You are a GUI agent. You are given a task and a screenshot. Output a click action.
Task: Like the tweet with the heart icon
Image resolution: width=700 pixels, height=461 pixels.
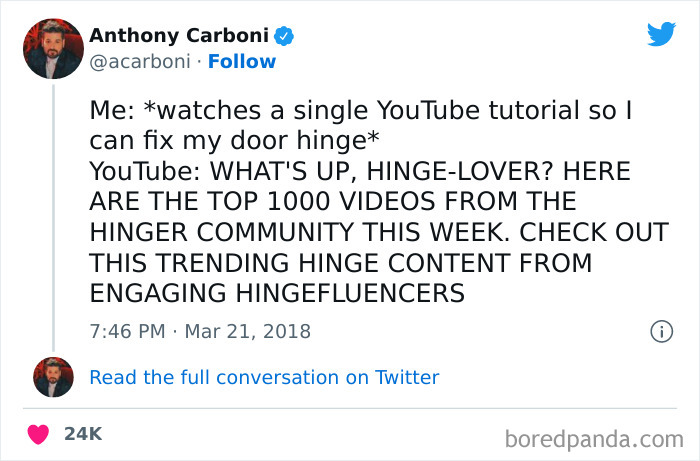pos(39,434)
